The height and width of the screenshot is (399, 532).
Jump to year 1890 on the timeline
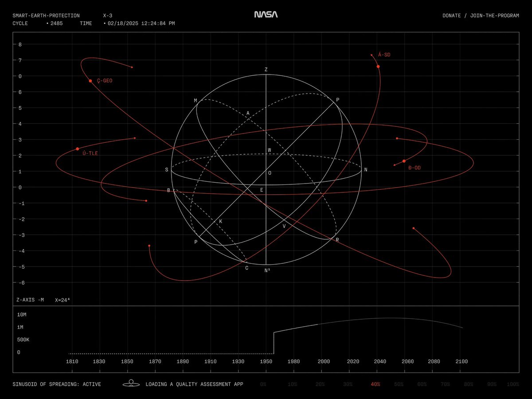click(183, 361)
